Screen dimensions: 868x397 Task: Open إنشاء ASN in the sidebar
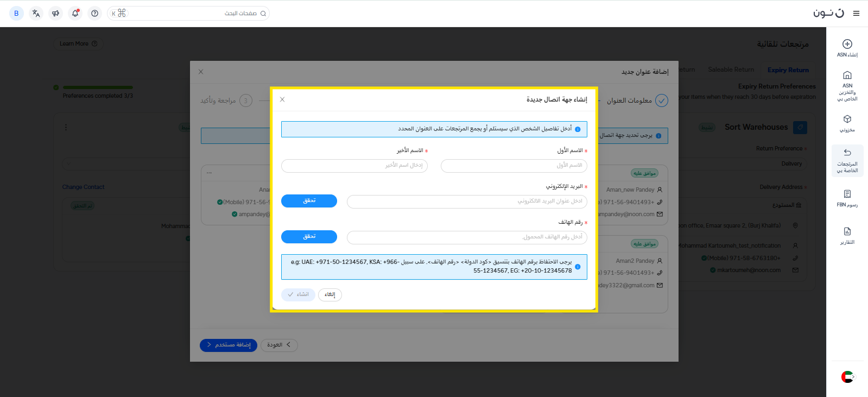point(847,48)
